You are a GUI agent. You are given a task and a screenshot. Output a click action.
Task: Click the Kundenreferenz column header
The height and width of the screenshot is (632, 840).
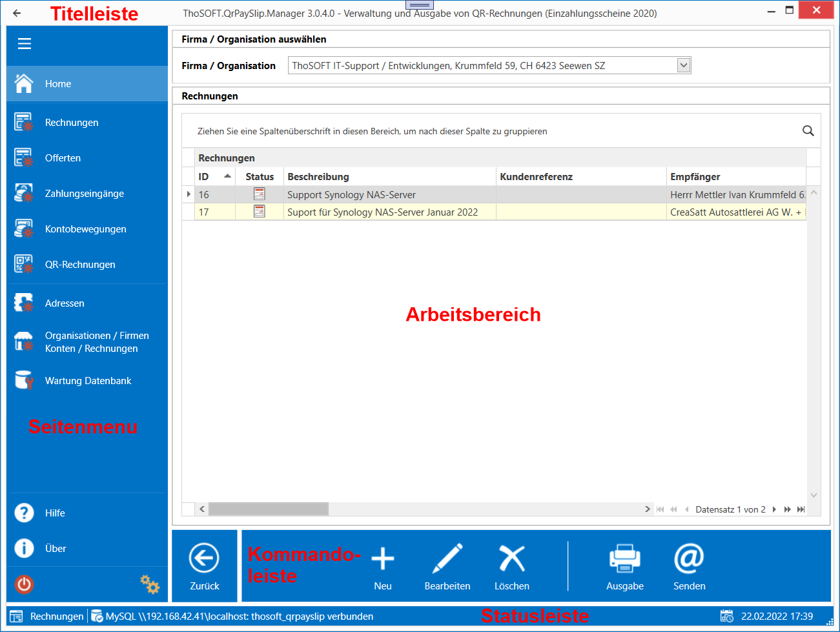[x=581, y=176]
